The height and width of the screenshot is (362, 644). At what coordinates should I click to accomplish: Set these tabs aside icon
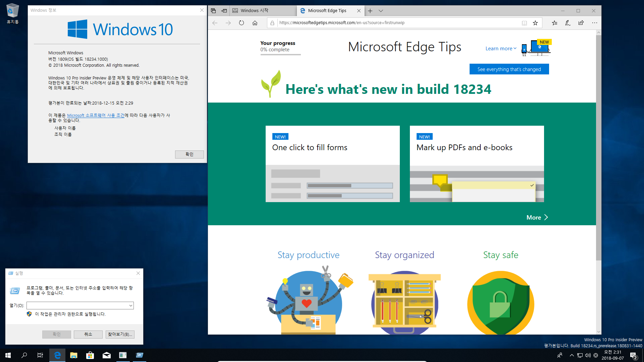(x=224, y=11)
